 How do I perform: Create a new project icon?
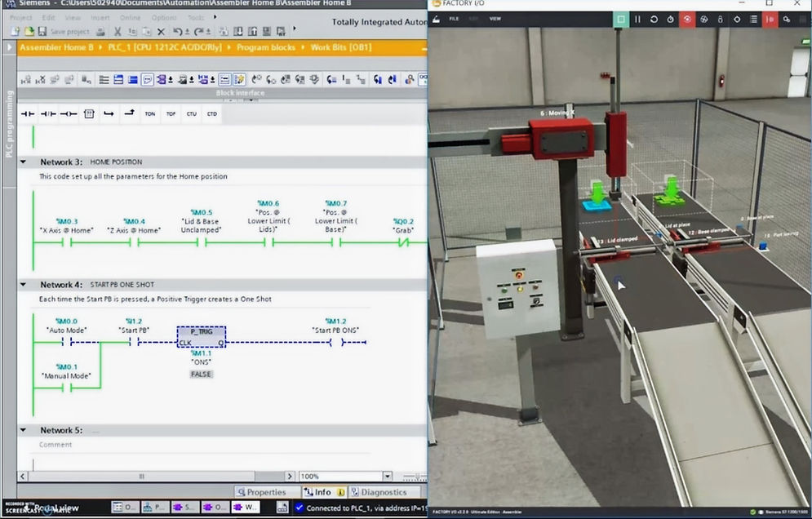[15, 32]
